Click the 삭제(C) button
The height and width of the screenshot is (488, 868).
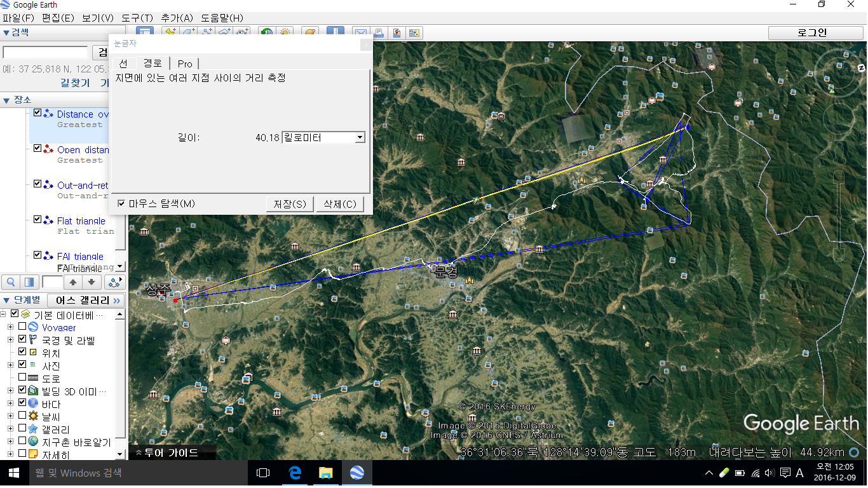(340, 204)
